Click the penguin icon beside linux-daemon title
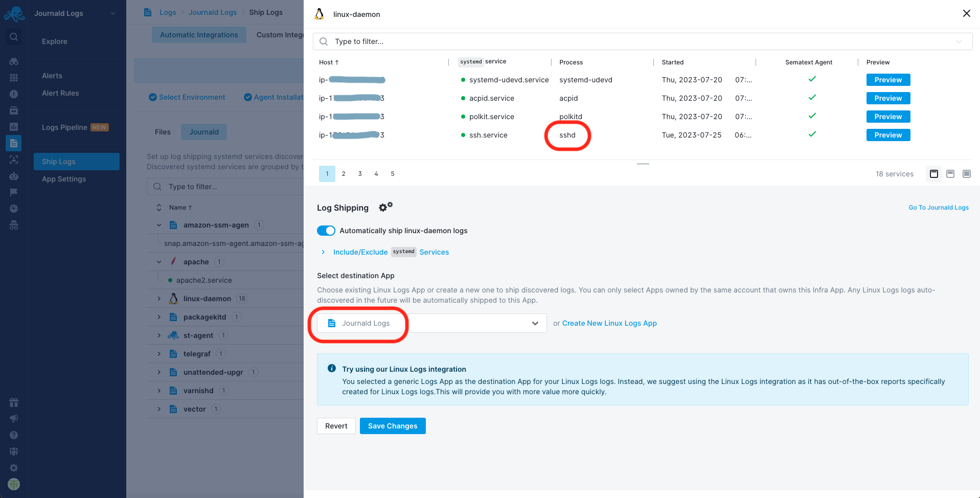The width and height of the screenshot is (980, 498). [x=320, y=14]
